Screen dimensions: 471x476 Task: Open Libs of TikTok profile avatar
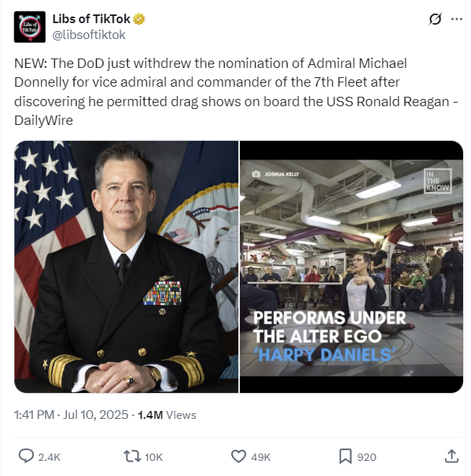[x=30, y=27]
